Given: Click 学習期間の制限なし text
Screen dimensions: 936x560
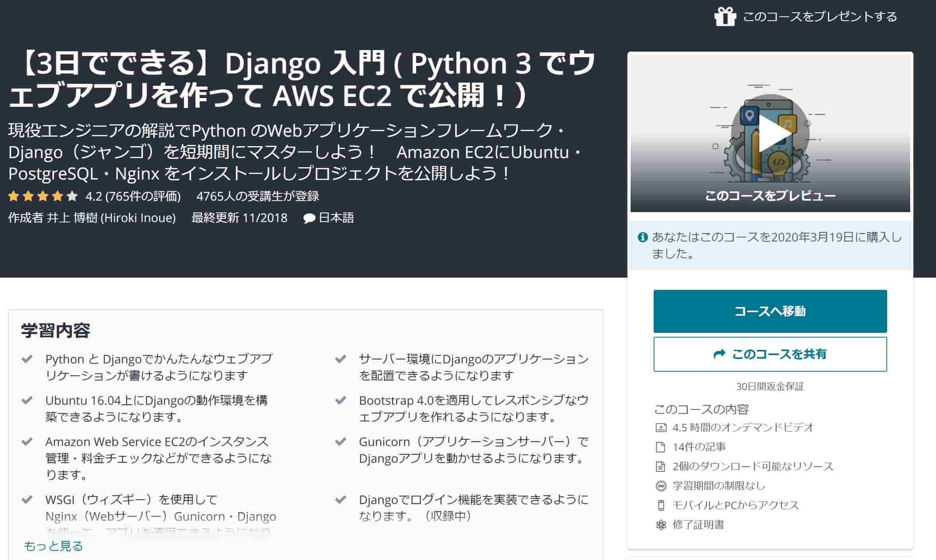Looking at the screenshot, I should click(719, 486).
